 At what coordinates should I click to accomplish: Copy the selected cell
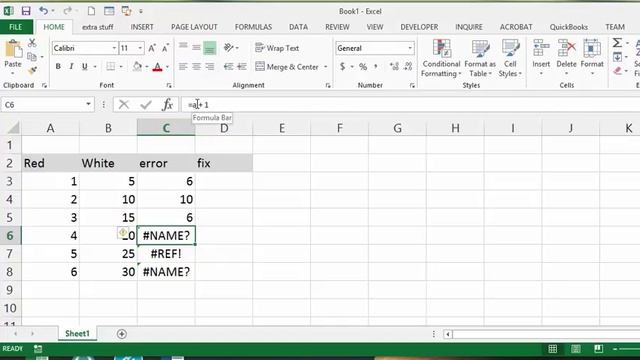31,57
